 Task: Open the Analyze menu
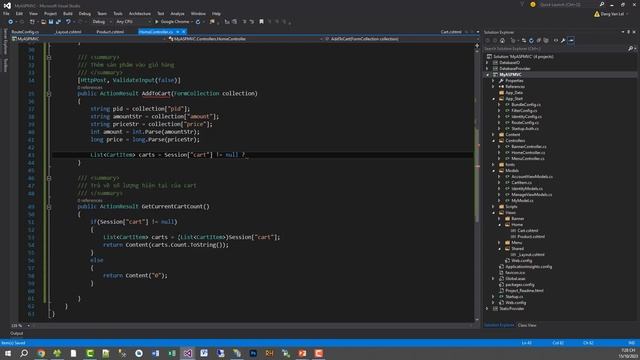click(177, 13)
